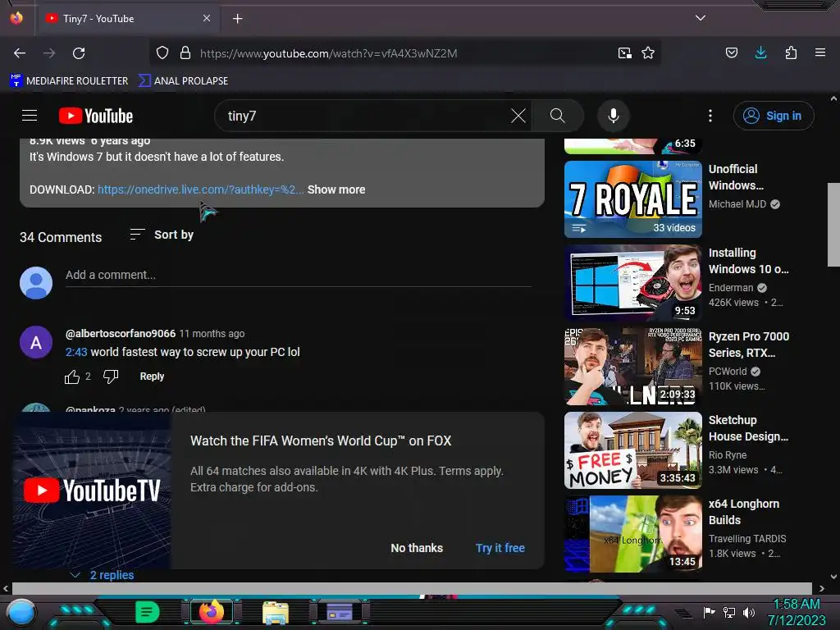Open volume speaker tray icon
The height and width of the screenshot is (630, 840).
[x=748, y=612]
